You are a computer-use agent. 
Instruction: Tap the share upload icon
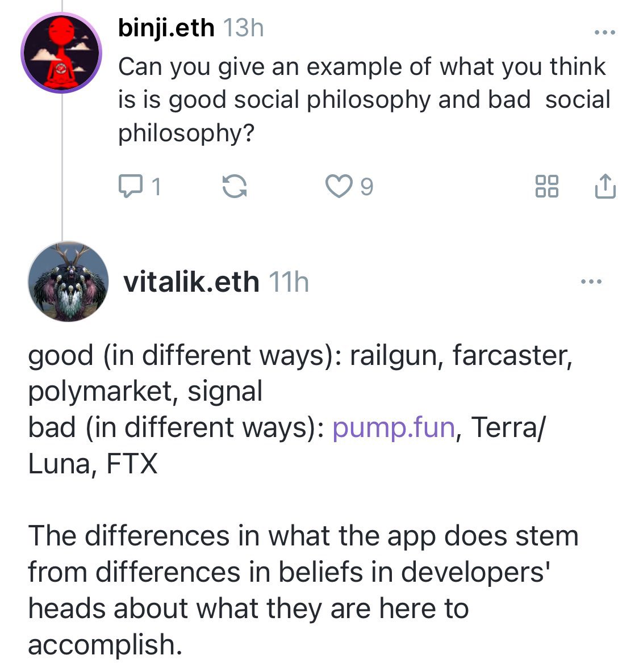coord(605,186)
